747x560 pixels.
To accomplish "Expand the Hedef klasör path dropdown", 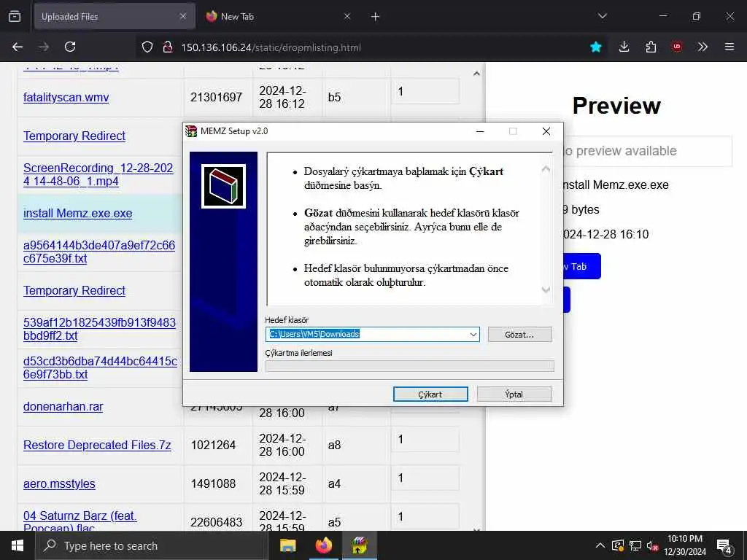I will click(473, 334).
